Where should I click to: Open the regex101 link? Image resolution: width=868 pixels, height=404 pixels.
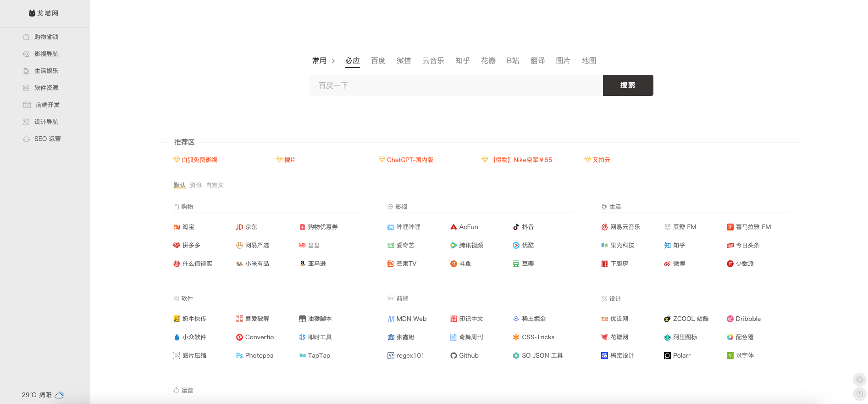click(x=410, y=355)
